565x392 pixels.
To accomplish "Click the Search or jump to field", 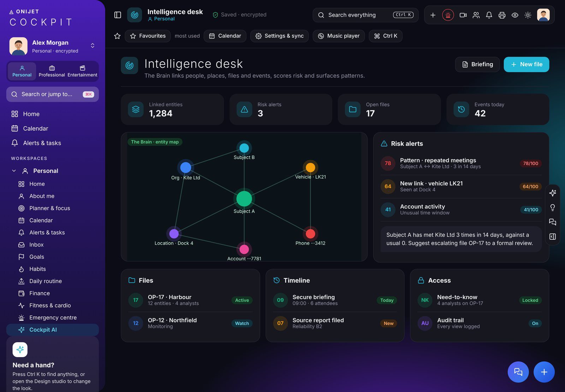I will pyautogui.click(x=53, y=94).
